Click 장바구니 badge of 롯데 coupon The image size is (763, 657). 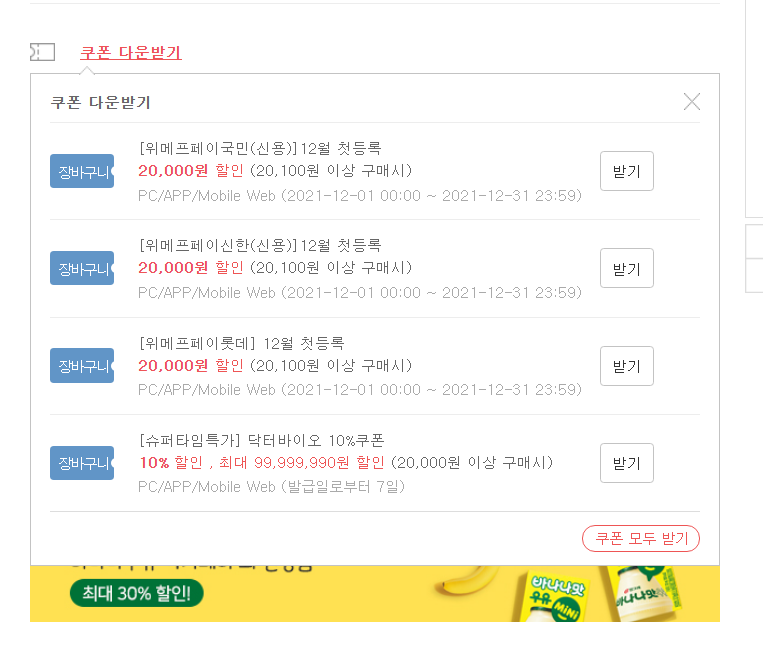(82, 365)
